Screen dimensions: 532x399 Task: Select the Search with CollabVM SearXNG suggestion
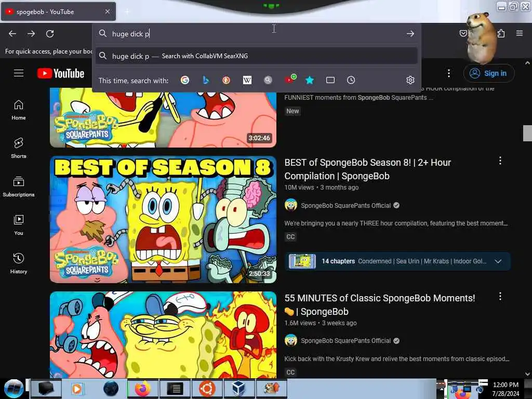coord(257,56)
